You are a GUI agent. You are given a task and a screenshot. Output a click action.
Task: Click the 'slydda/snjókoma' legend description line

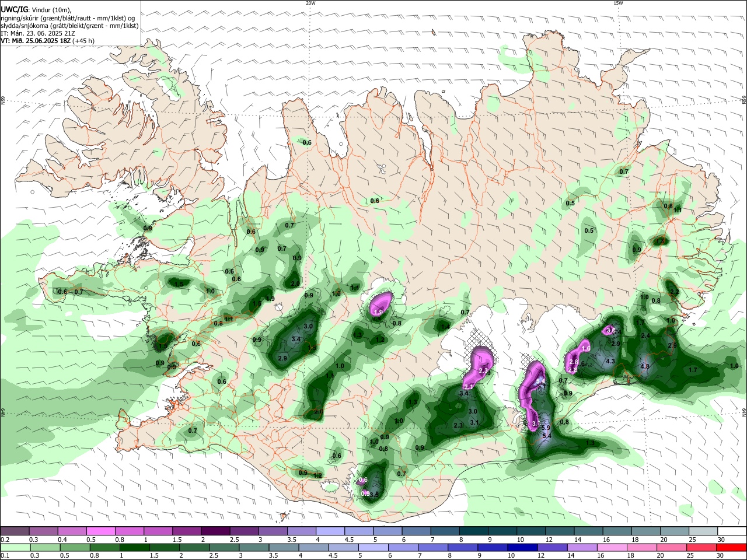pos(69,26)
